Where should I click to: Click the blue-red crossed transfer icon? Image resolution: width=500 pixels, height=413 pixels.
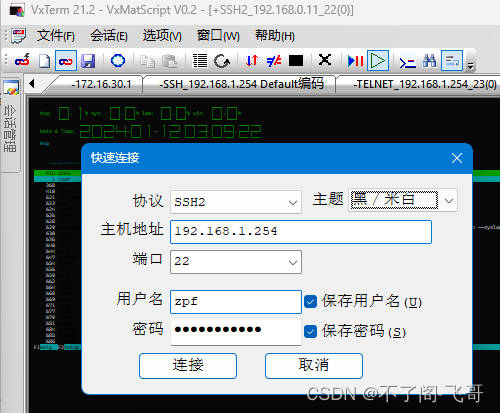pyautogui.click(x=274, y=61)
